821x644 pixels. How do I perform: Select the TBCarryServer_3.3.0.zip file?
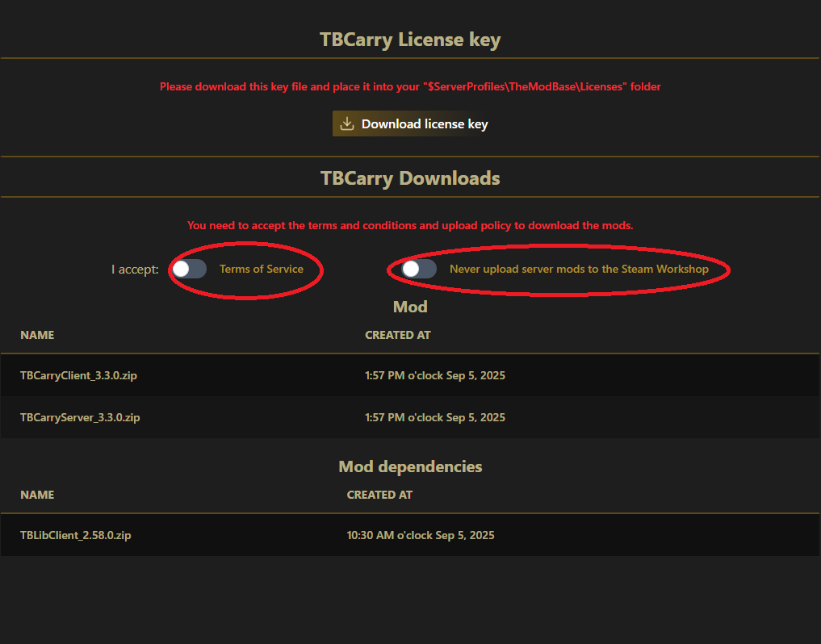(x=80, y=417)
